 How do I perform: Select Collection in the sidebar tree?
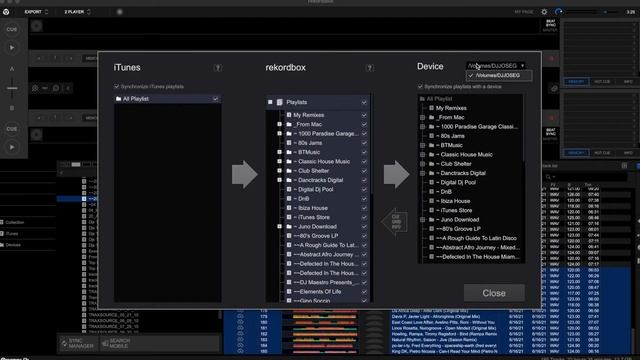15,222
